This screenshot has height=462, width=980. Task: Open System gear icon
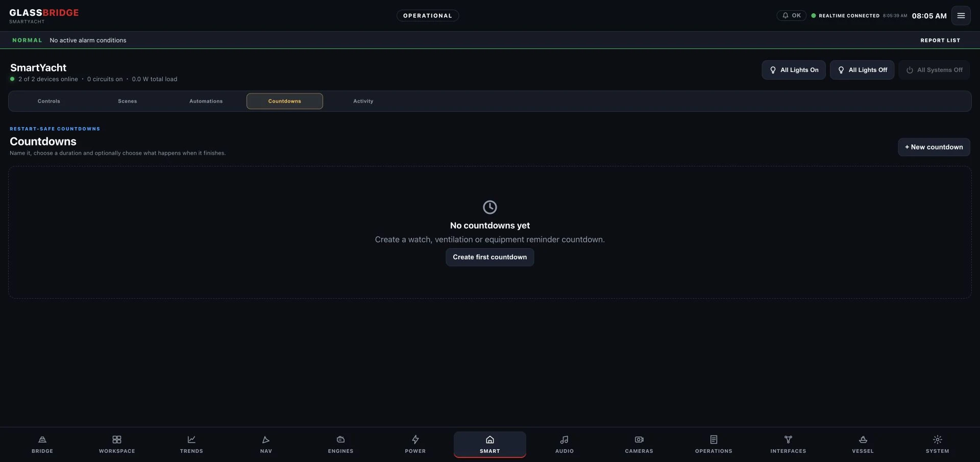pos(938,440)
